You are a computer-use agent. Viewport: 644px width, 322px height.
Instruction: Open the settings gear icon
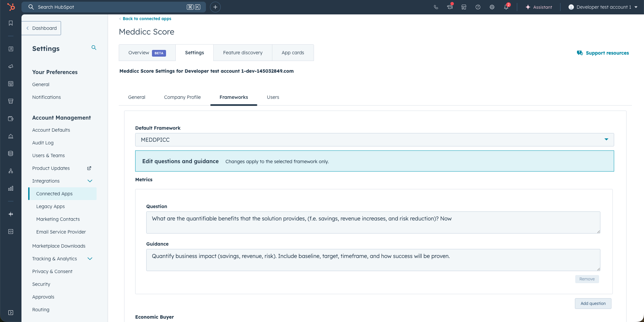[492, 7]
